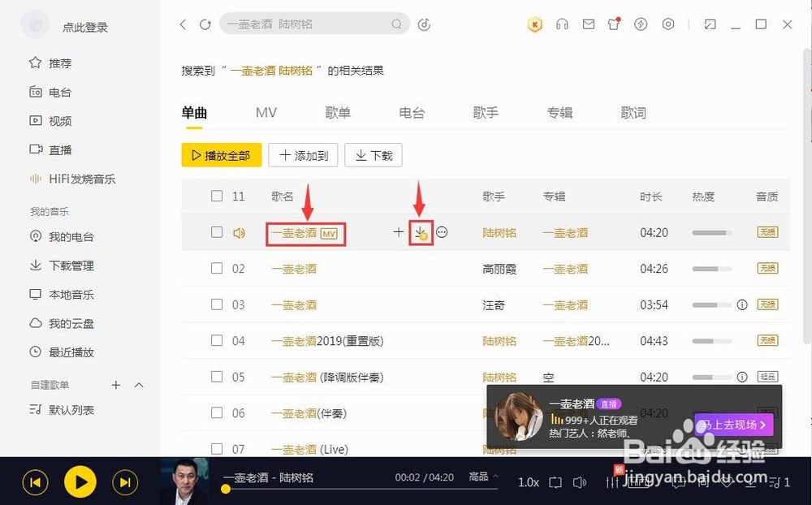Switch to the 歌手 tab

pyautogui.click(x=486, y=112)
